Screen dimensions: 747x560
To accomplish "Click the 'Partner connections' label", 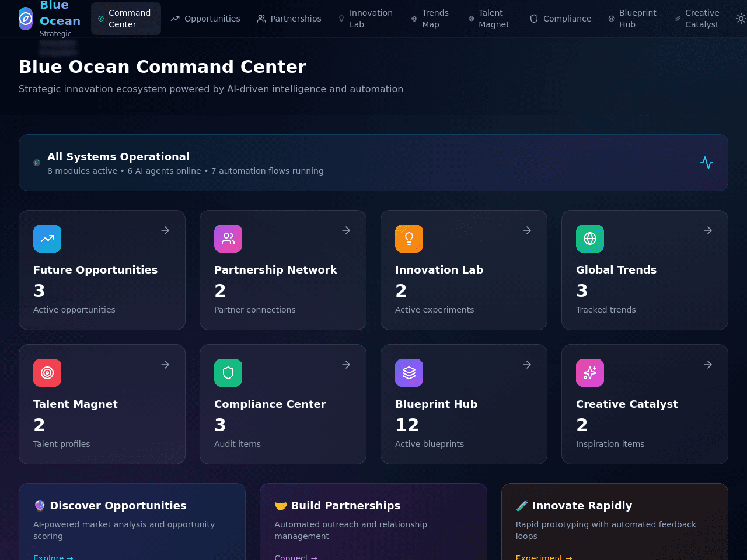I will point(255,310).
